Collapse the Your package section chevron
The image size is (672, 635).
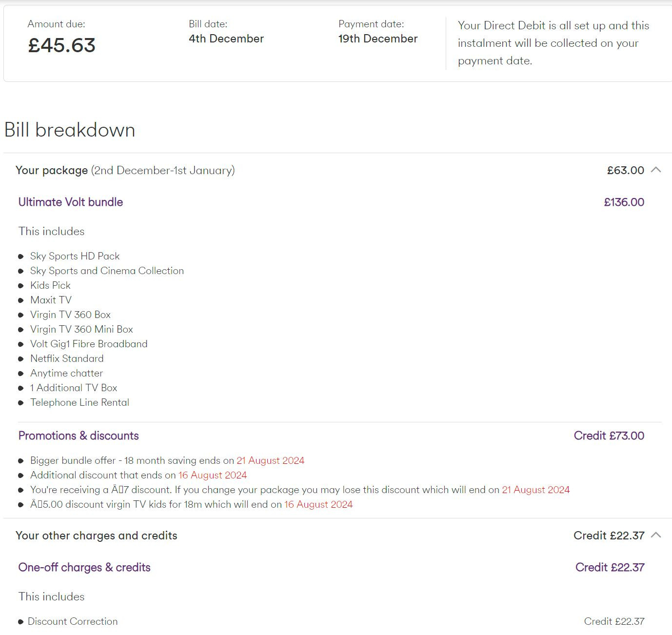(x=656, y=170)
